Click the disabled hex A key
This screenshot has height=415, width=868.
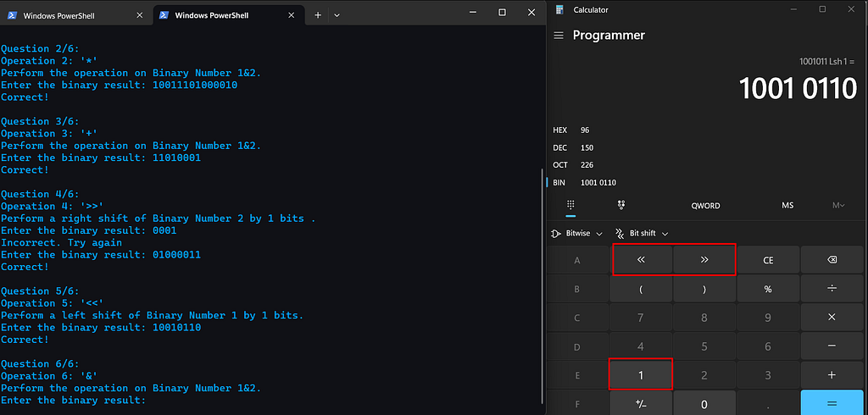tap(577, 259)
